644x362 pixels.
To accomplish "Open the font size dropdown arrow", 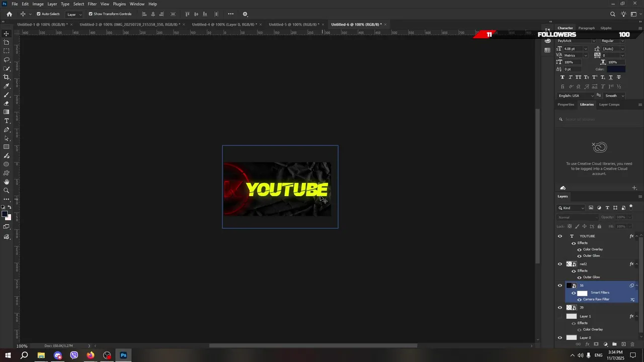I will (585, 49).
